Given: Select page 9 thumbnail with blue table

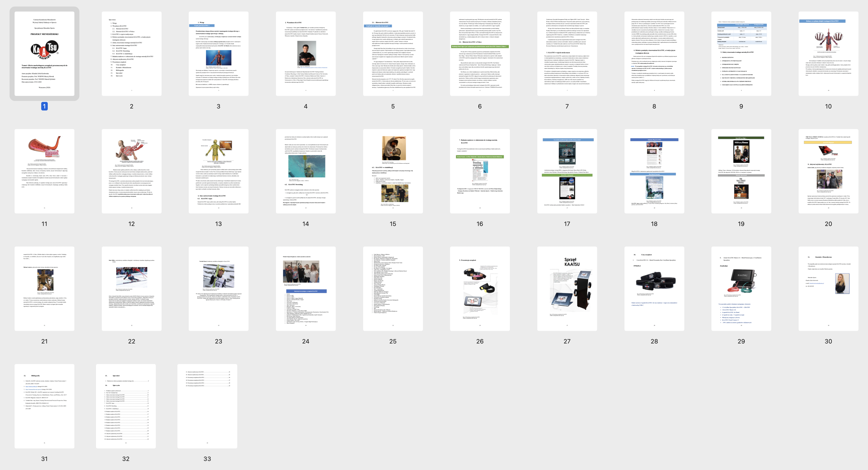Looking at the screenshot, I should [741, 54].
